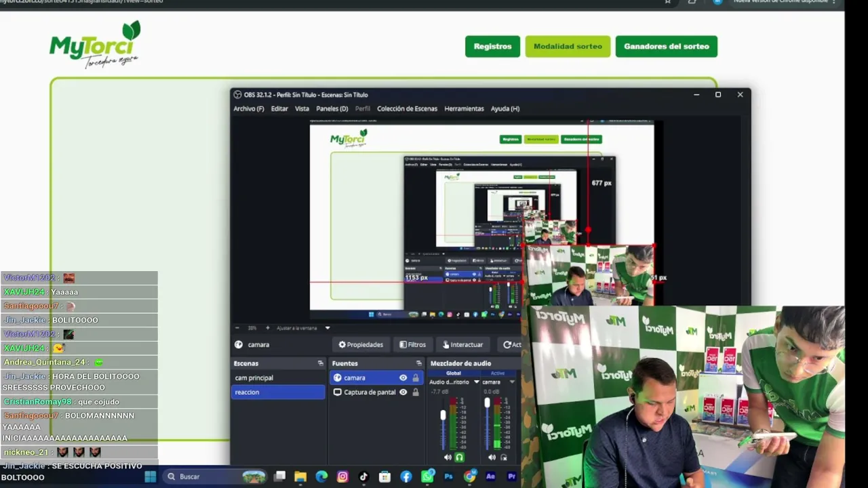Image resolution: width=868 pixels, height=488 pixels.
Task: Open File Explorer from the taskbar
Action: coord(300,476)
